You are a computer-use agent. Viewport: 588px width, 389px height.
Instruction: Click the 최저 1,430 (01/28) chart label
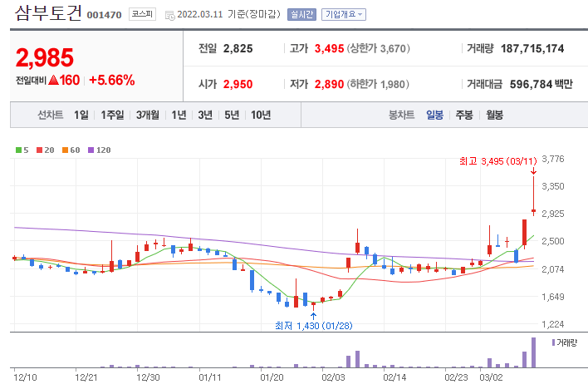tap(314, 326)
